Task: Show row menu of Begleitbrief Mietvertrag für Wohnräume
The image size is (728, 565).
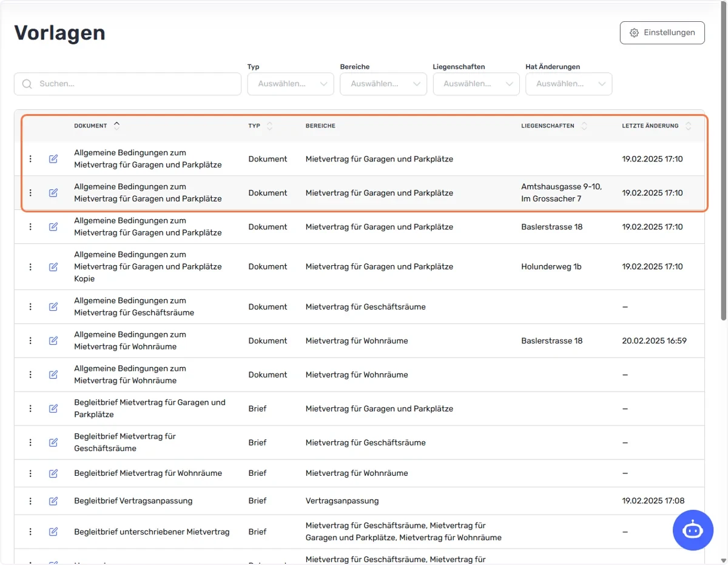Action: click(30, 473)
